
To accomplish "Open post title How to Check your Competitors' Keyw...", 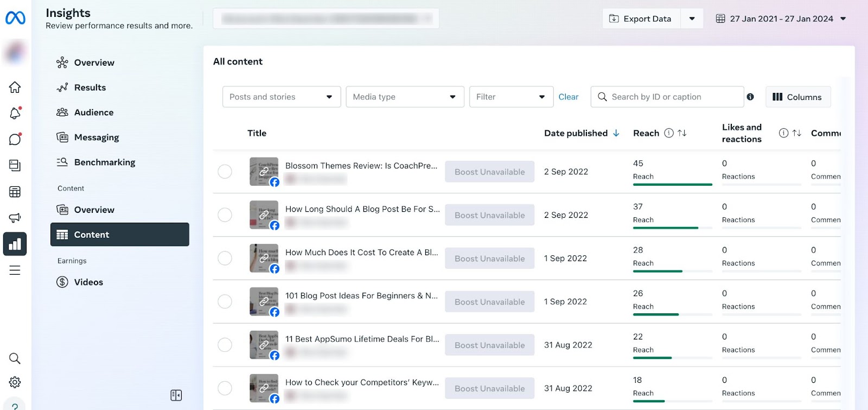I will coord(362,382).
